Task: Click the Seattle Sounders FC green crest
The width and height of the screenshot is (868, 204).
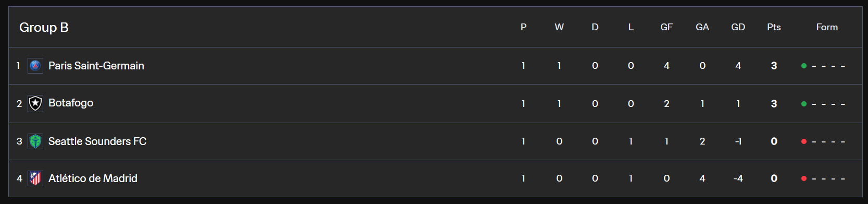Action: (x=35, y=141)
